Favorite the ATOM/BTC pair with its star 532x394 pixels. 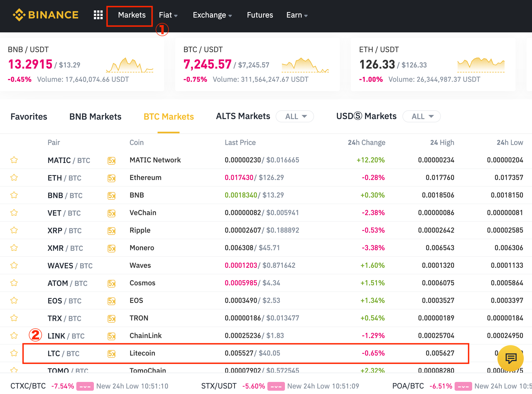14,283
